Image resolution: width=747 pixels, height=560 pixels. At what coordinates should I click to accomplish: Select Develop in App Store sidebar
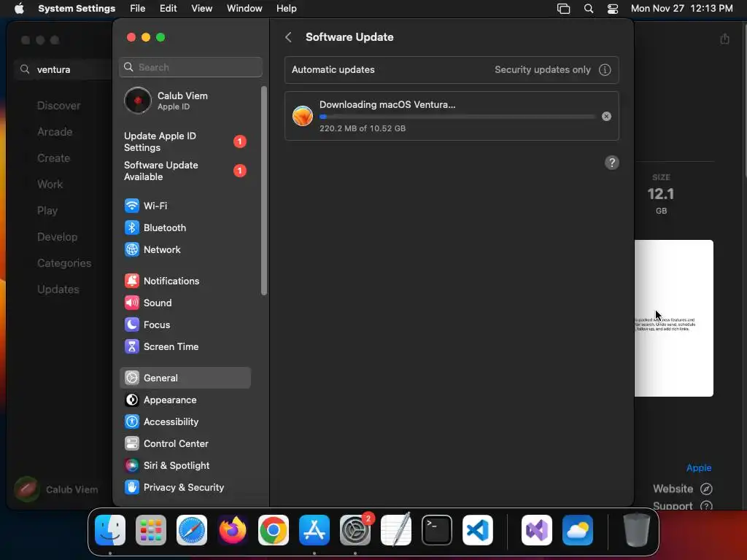(57, 237)
